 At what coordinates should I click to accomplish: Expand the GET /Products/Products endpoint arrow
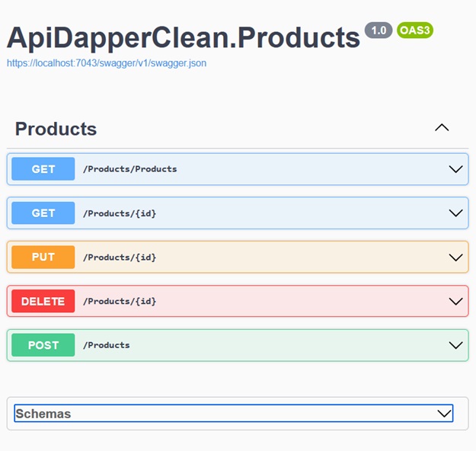pyautogui.click(x=455, y=169)
